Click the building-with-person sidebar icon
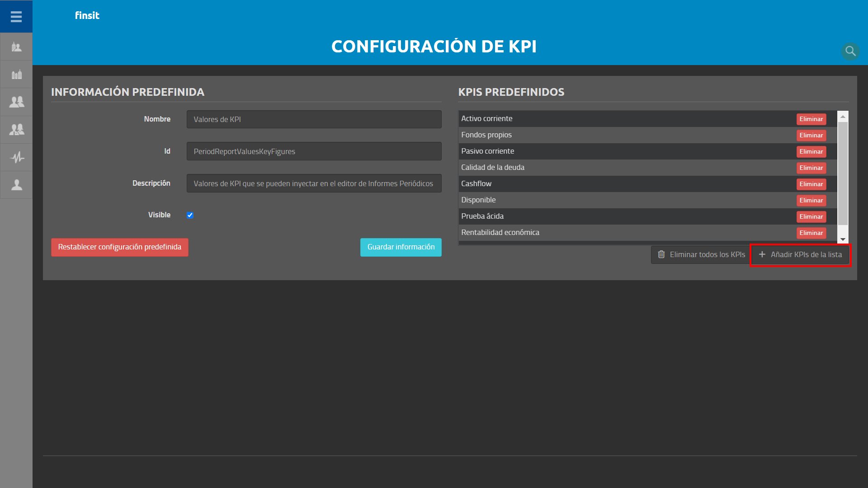868x488 pixels. click(16, 47)
